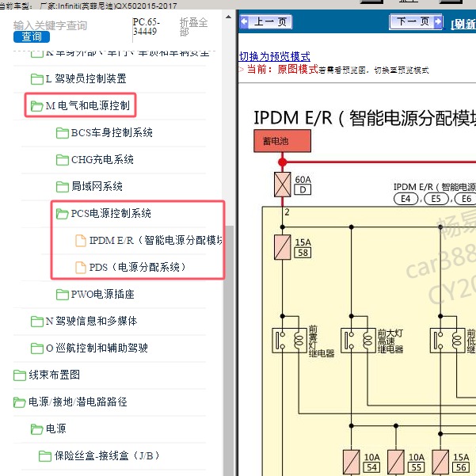Screen dimensions: 476x476
Task: Click the 15A fuse 58 symbol
Action: click(x=282, y=247)
